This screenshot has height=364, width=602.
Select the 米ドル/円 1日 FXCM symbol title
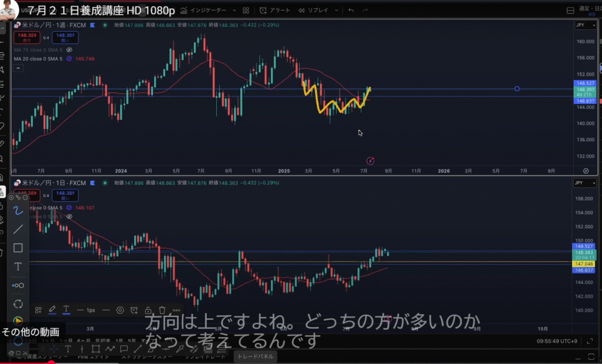coord(53,183)
